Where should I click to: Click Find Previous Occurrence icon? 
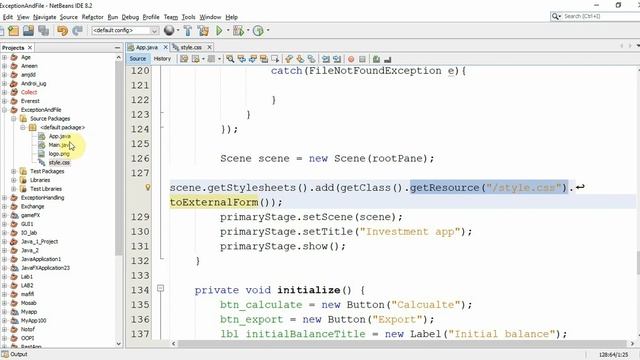click(242, 59)
